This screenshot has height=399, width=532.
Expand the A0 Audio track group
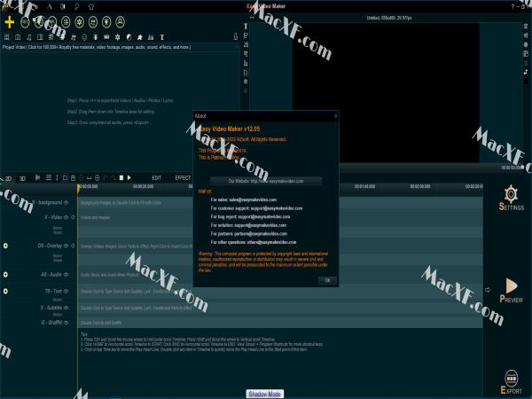[5, 275]
